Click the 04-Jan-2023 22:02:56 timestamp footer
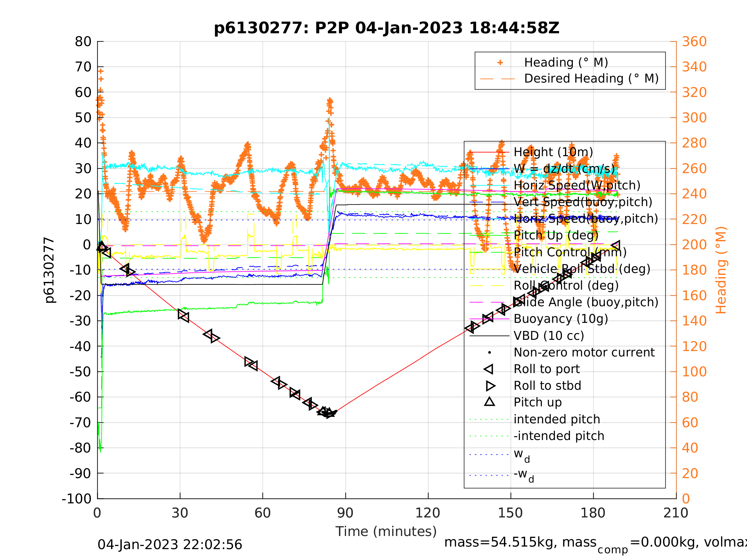747x560 pixels. click(170, 545)
